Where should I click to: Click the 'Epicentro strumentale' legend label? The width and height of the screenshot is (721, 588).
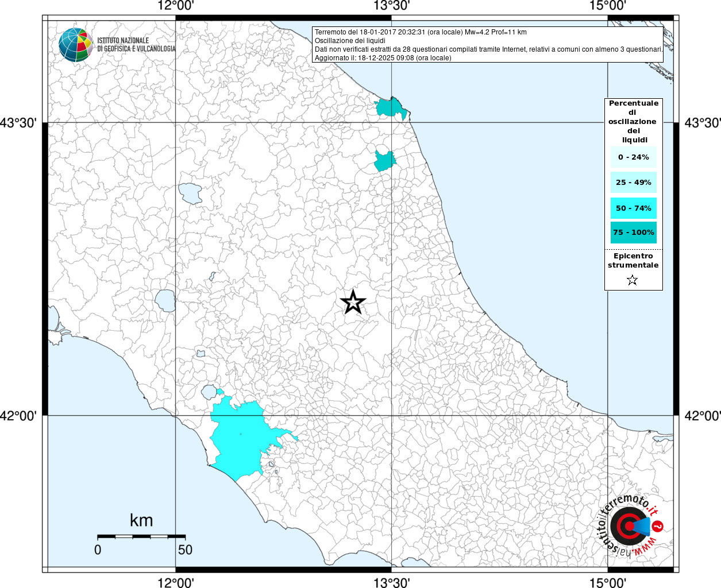633,260
